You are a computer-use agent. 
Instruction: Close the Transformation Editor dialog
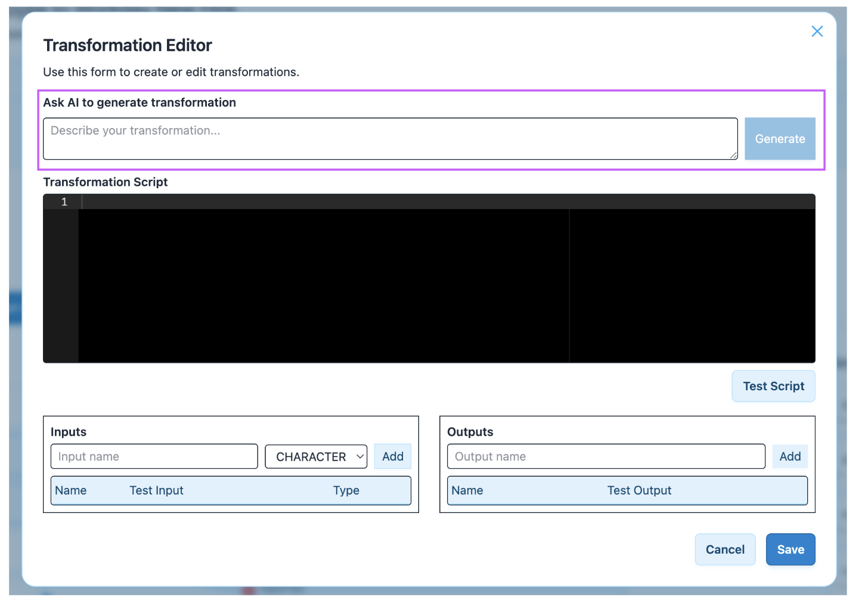click(817, 32)
